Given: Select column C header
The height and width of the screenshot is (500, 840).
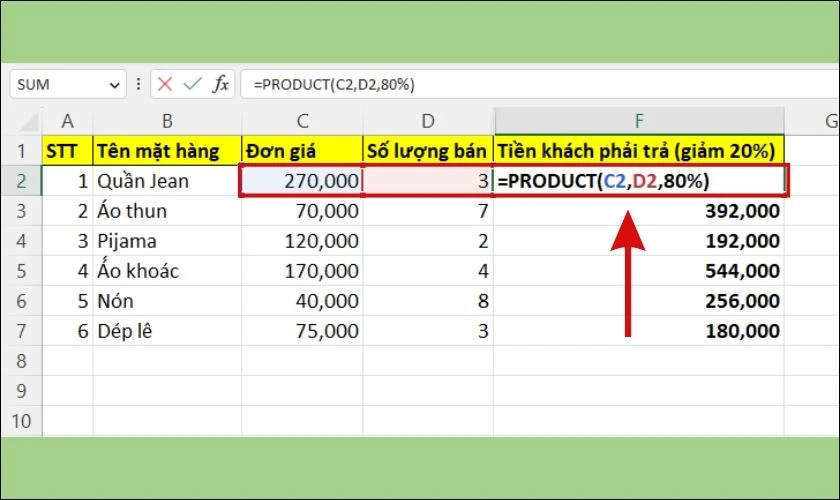Looking at the screenshot, I should 302,121.
